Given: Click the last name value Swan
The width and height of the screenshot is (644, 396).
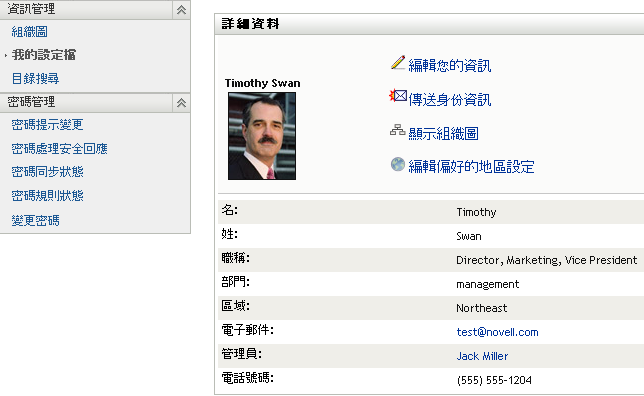Looking at the screenshot, I should tap(469, 236).
